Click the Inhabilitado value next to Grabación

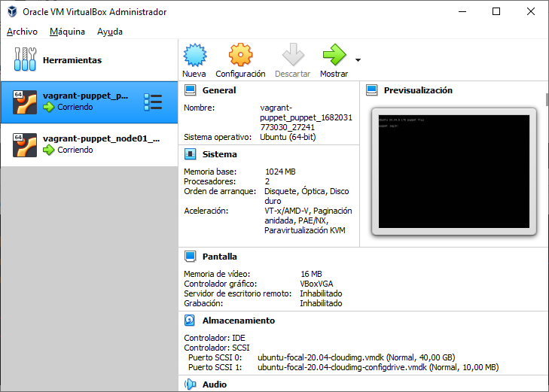coord(321,303)
